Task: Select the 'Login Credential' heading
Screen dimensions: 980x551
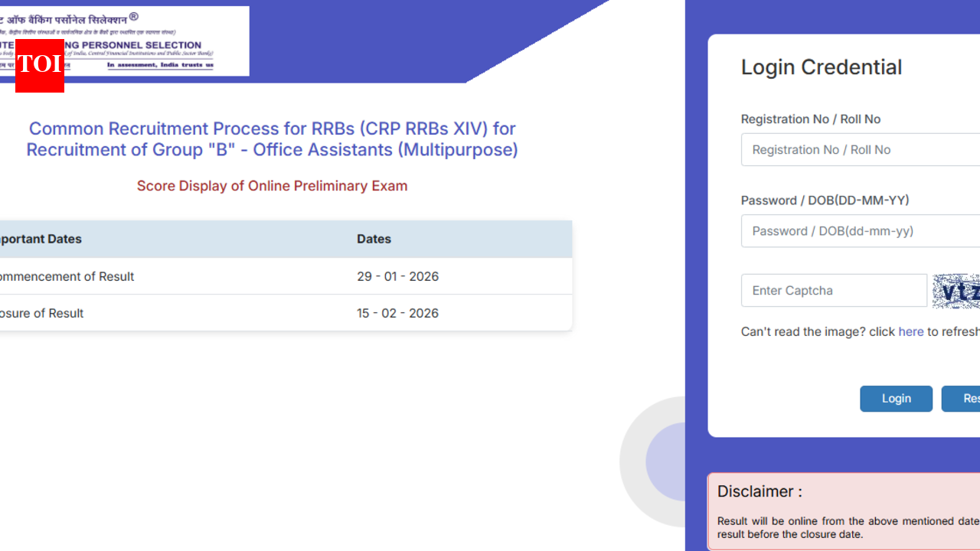Action: coord(822,67)
